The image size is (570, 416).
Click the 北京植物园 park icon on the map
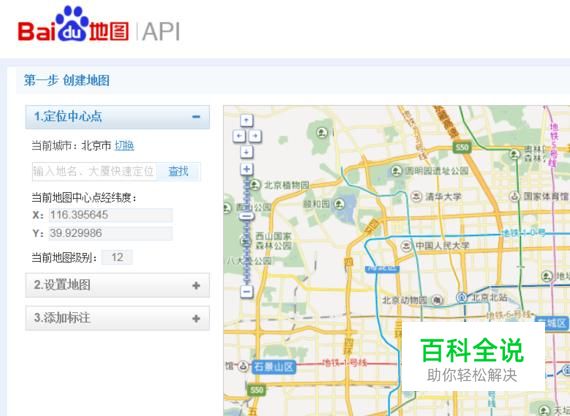coord(255,184)
